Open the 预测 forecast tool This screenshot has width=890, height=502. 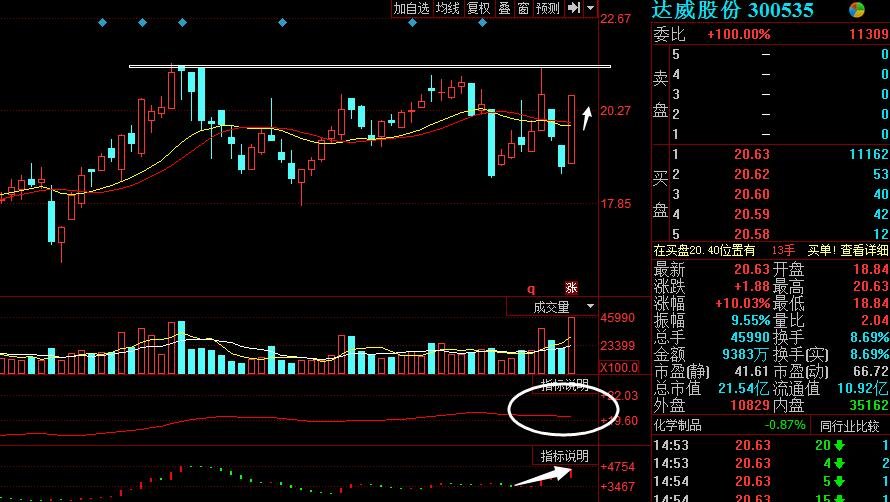(548, 8)
